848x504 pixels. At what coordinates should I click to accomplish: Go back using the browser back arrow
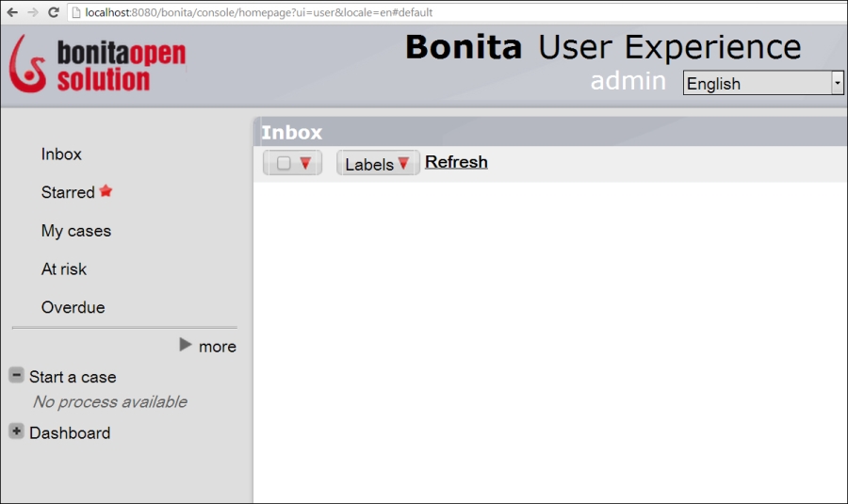[12, 12]
